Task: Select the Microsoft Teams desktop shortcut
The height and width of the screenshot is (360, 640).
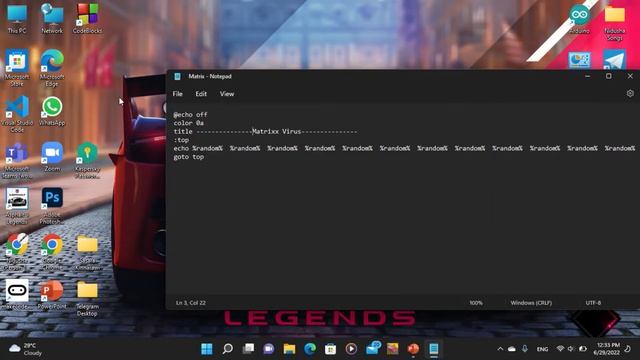Action: 17,160
